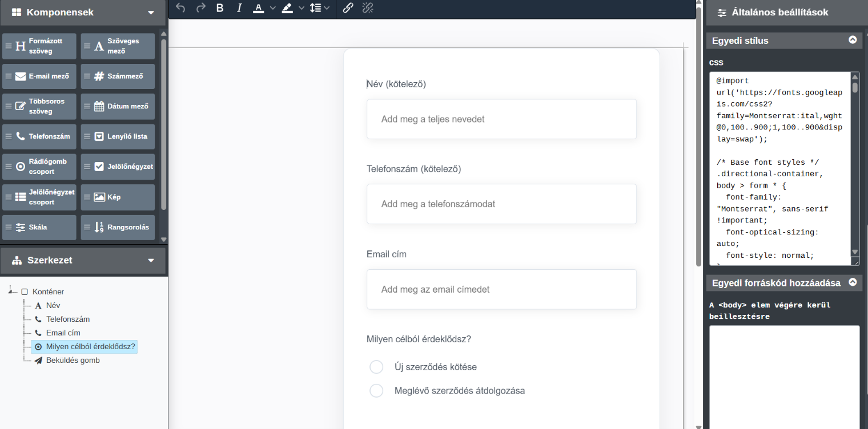The image size is (868, 429).
Task: Select the Dátum mező component
Action: pyautogui.click(x=118, y=106)
